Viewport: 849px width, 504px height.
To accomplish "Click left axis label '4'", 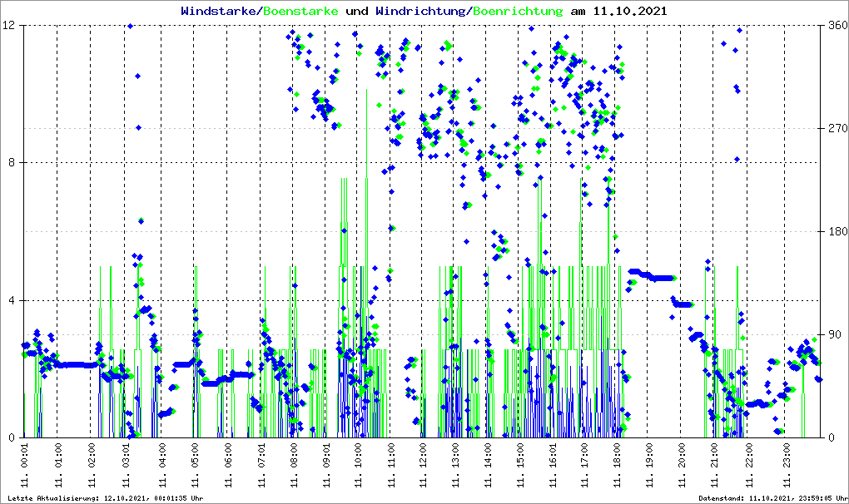I will 11,300.
